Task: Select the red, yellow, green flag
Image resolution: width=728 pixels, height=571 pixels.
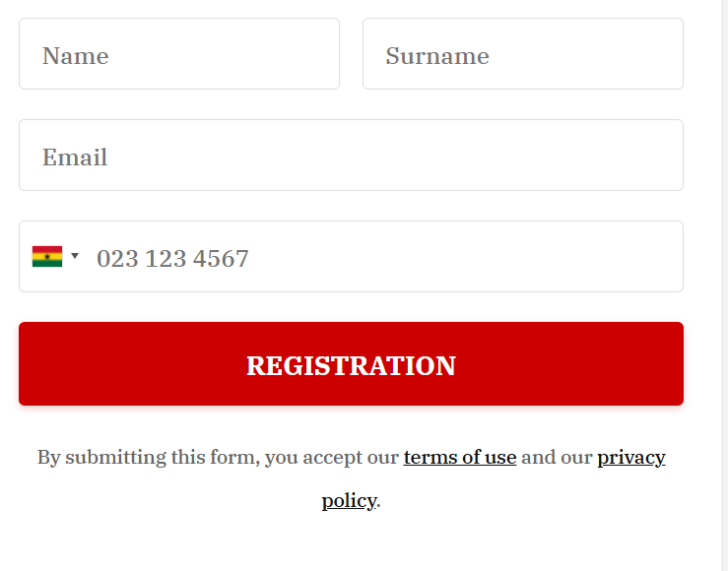Action: pyautogui.click(x=47, y=257)
